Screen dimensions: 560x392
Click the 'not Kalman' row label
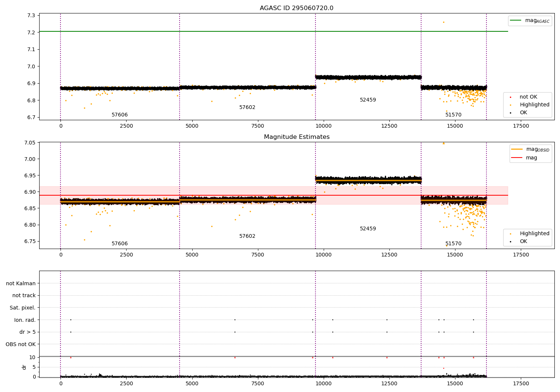[x=21, y=284]
